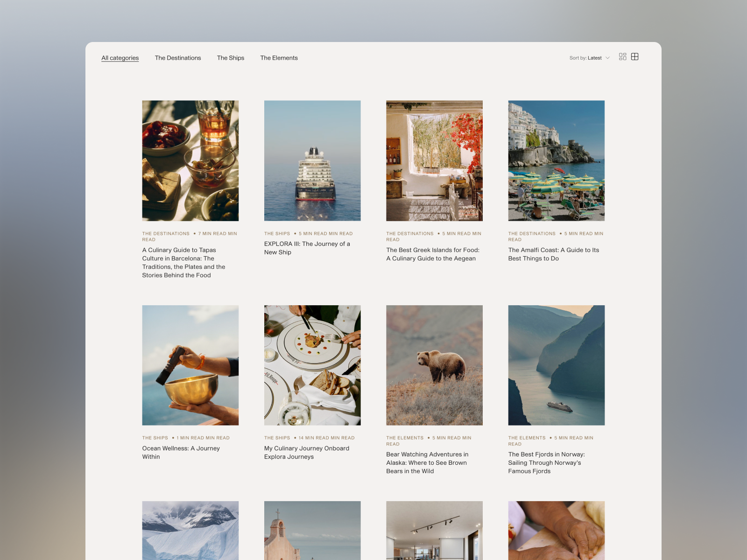This screenshot has width=747, height=560.
Task: Click THE SHIPS label on the EXPLORA III card
Action: tap(277, 234)
